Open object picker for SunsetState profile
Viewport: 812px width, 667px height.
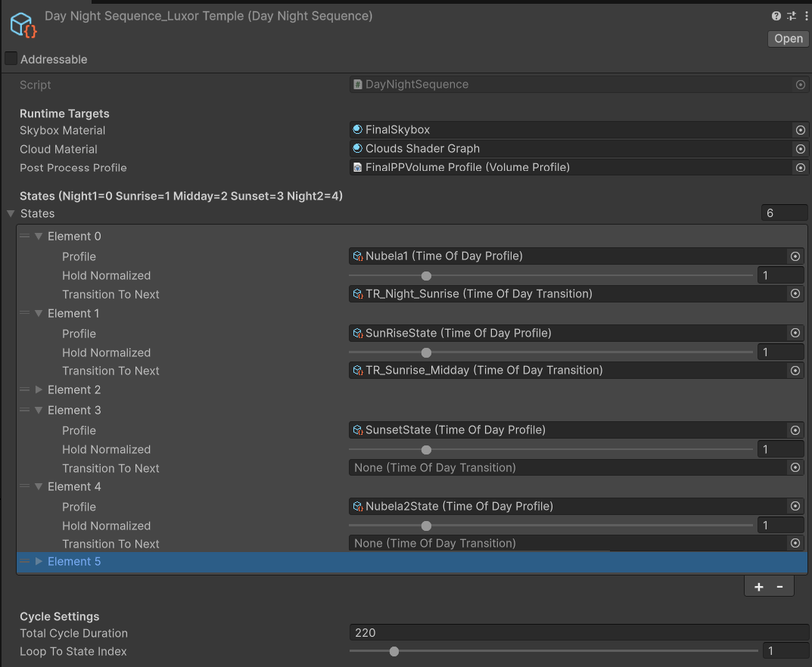point(795,430)
